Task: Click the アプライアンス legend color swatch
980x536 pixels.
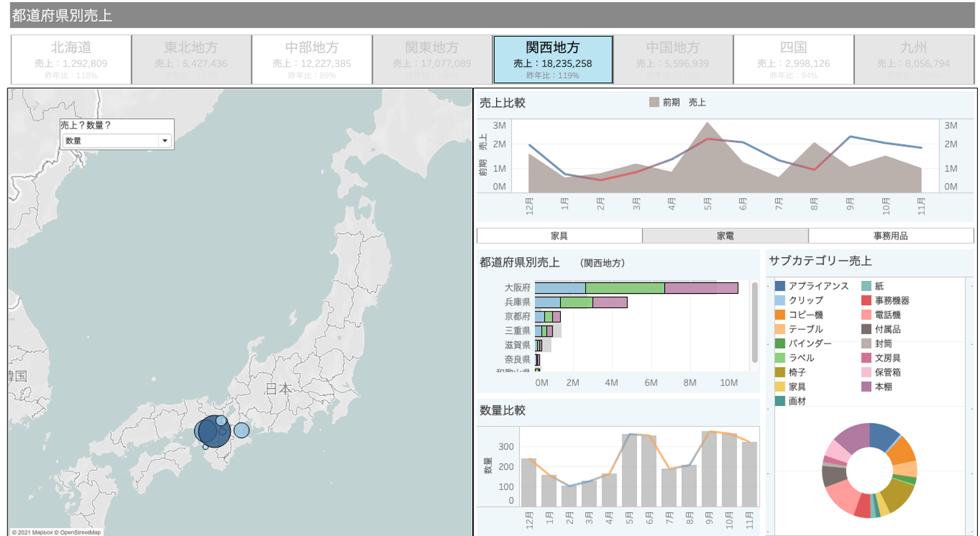Action: tap(780, 286)
